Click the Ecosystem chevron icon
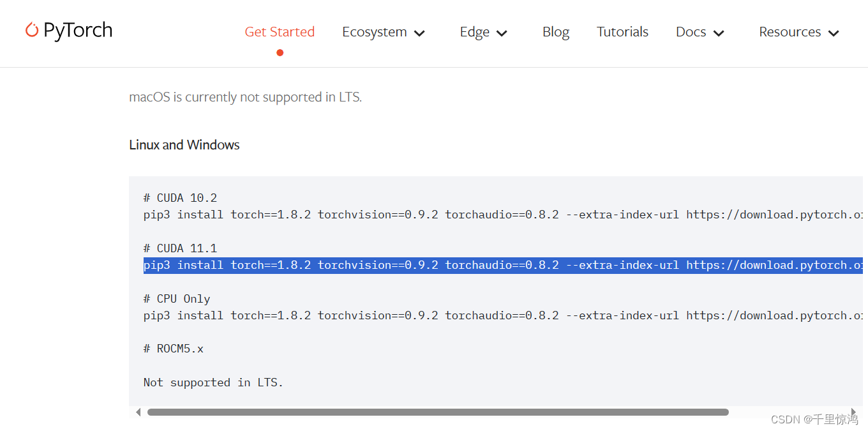Image resolution: width=868 pixels, height=431 pixels. click(420, 33)
